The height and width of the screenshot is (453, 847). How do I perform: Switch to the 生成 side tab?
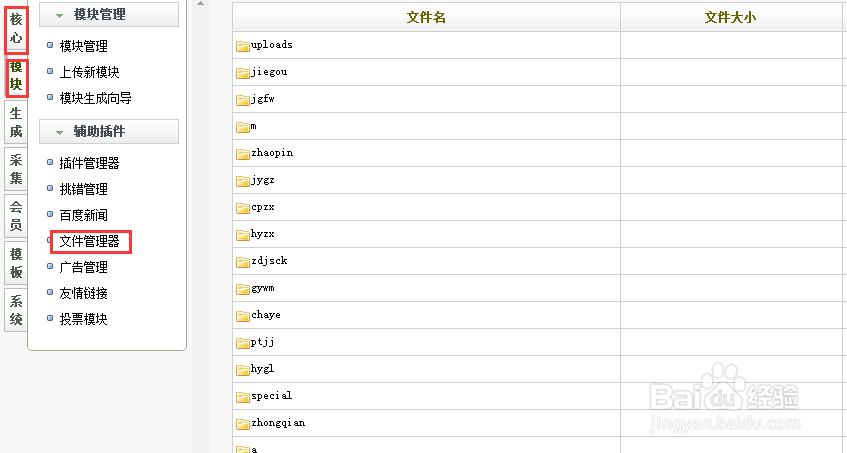point(16,123)
